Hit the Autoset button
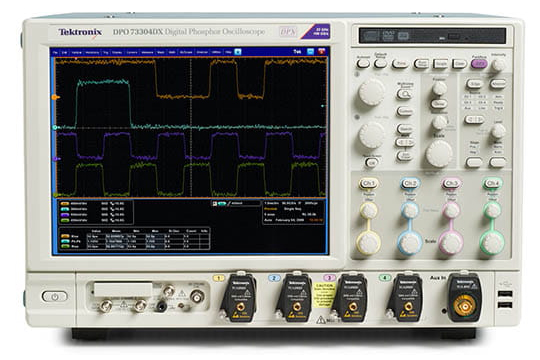Image resolution: width=540 pixels, height=360 pixels. [363, 64]
